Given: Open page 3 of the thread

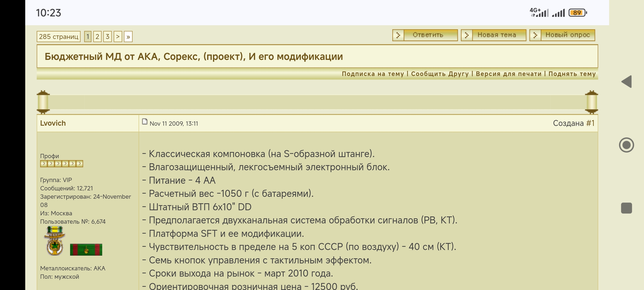Looking at the screenshot, I should 107,37.
